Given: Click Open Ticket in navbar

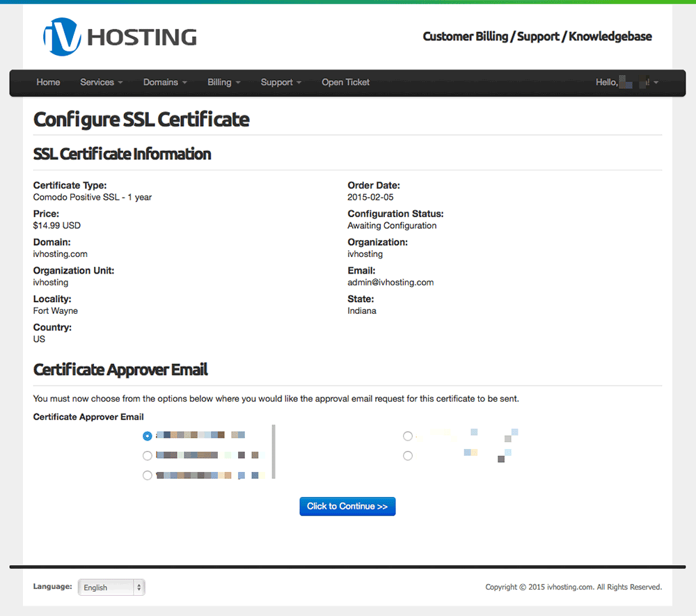Looking at the screenshot, I should point(345,82).
